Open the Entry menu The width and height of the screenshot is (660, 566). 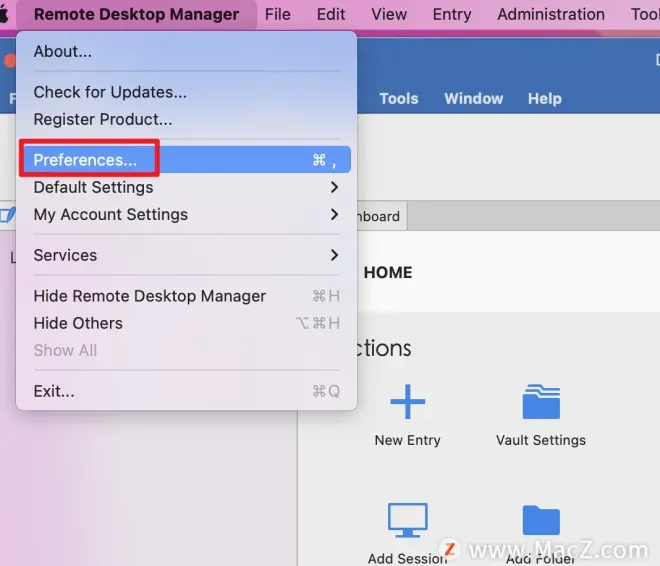[x=452, y=14]
